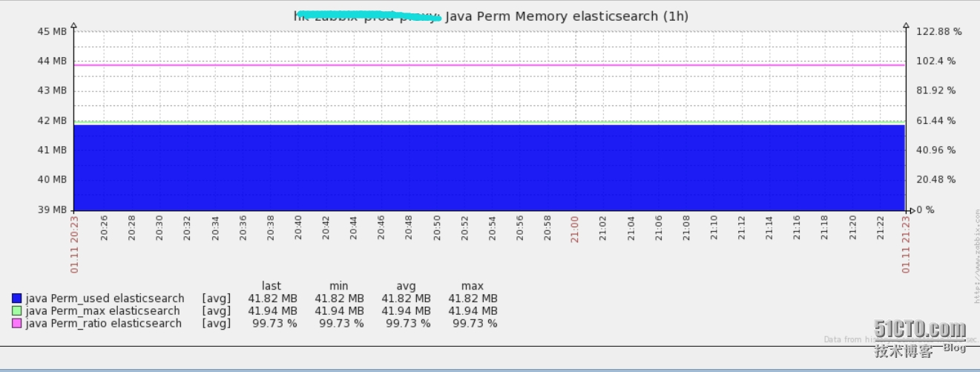This screenshot has width=980, height=372.
Task: Click the green Perm_max line on graph
Action: click(x=490, y=122)
